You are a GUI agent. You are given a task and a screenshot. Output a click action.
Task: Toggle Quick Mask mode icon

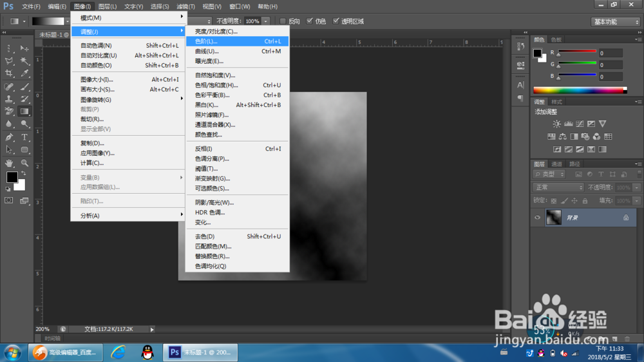(8, 200)
